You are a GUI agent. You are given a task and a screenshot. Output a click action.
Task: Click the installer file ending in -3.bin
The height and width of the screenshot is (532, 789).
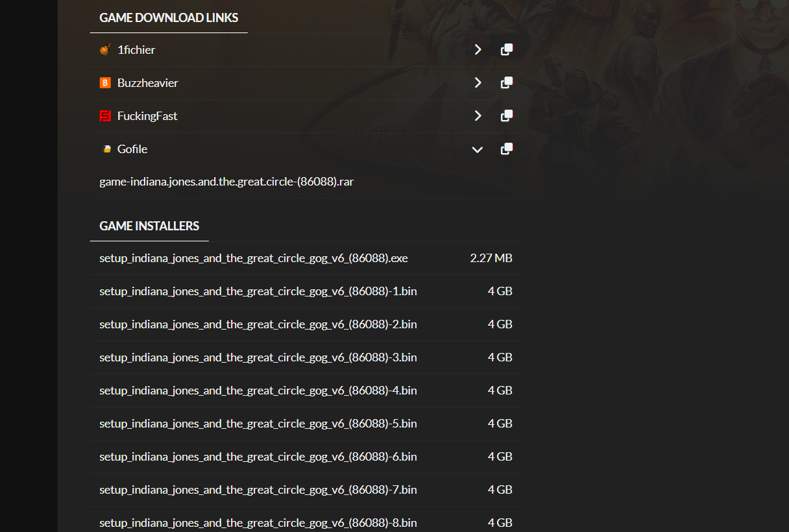(258, 357)
